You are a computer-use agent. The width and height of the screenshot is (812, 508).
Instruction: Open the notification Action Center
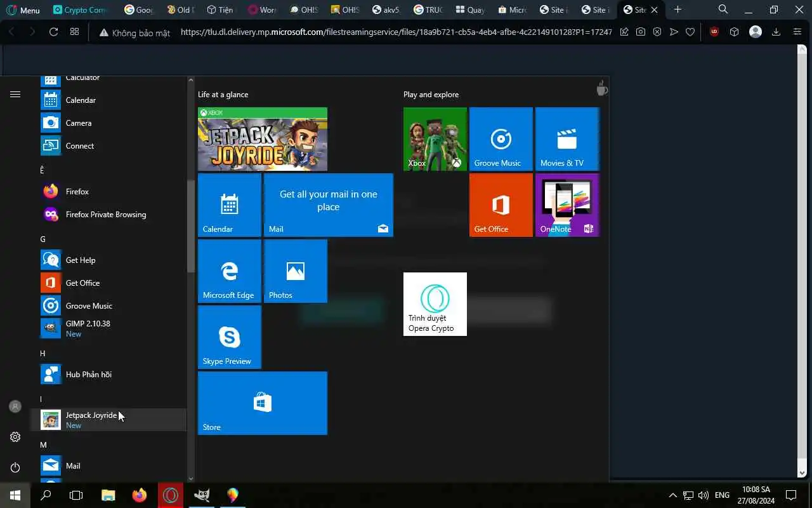tap(791, 495)
